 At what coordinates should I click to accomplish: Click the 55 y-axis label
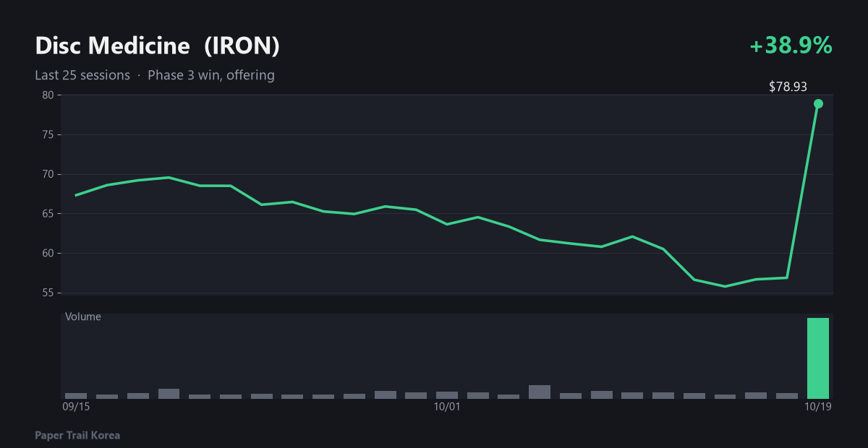click(48, 293)
